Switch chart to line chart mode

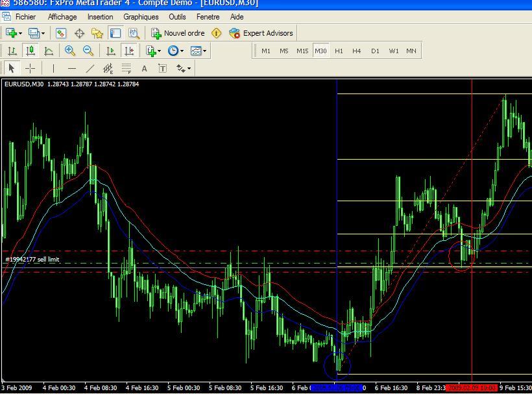49,51
